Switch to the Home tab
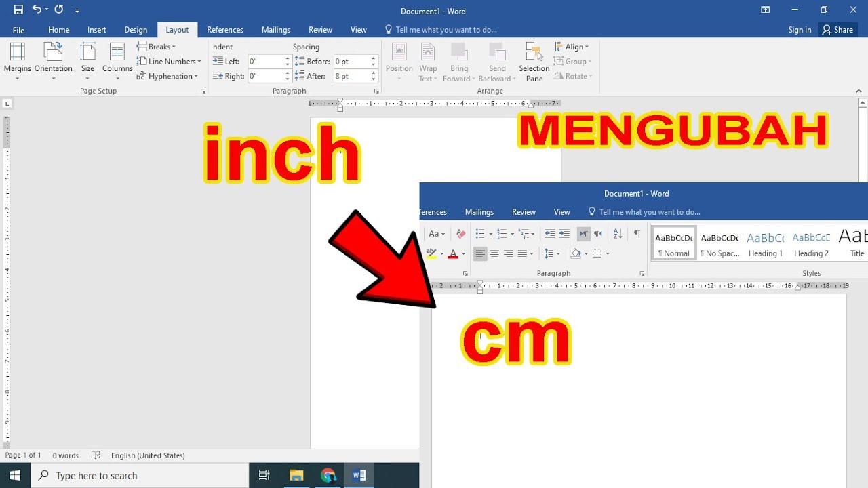The height and width of the screenshot is (488, 868). click(59, 30)
